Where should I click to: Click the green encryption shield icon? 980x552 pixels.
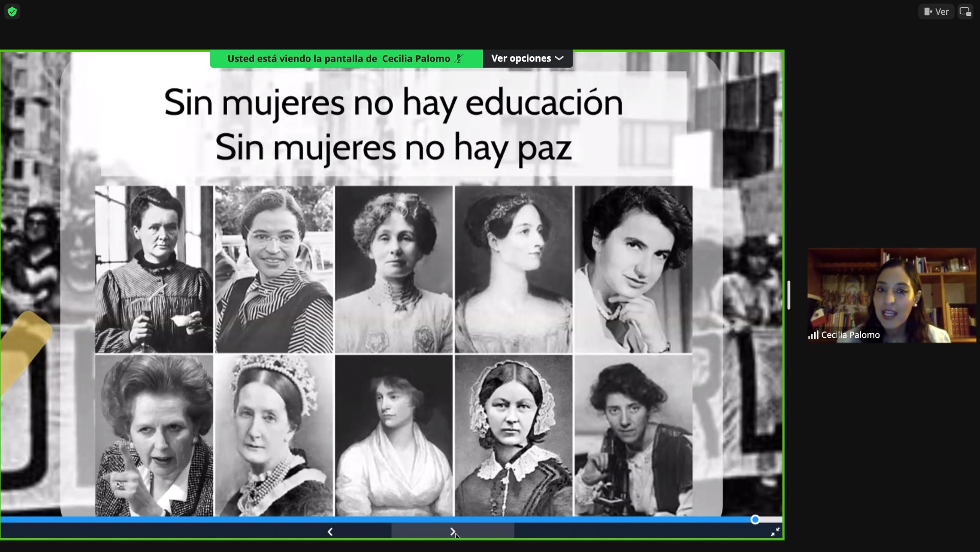click(12, 11)
